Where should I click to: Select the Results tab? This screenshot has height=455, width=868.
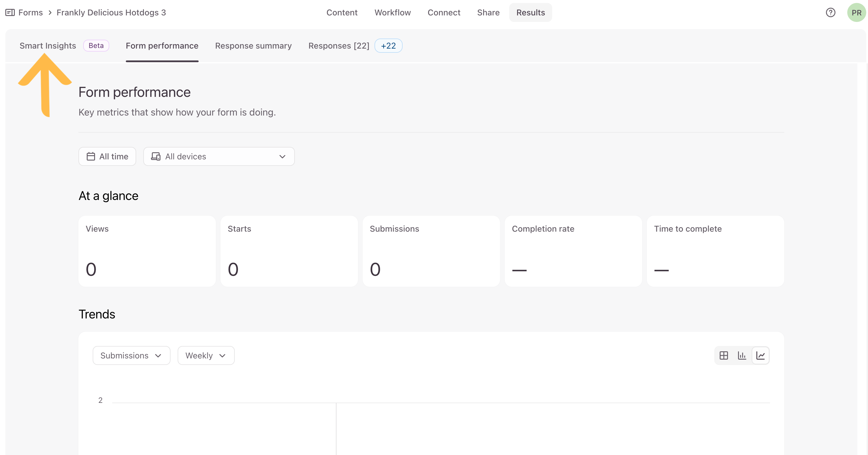pos(531,12)
